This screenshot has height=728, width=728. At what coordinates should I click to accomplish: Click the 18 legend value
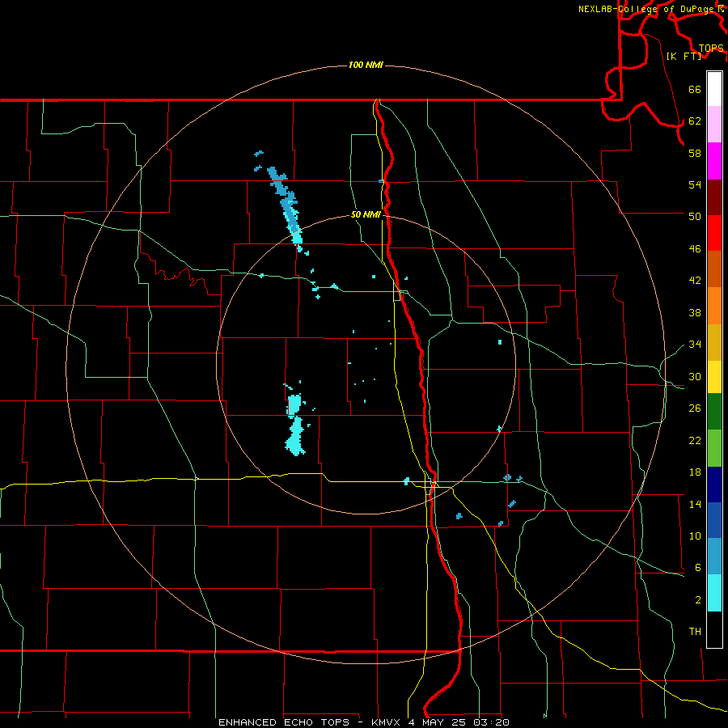(x=695, y=472)
